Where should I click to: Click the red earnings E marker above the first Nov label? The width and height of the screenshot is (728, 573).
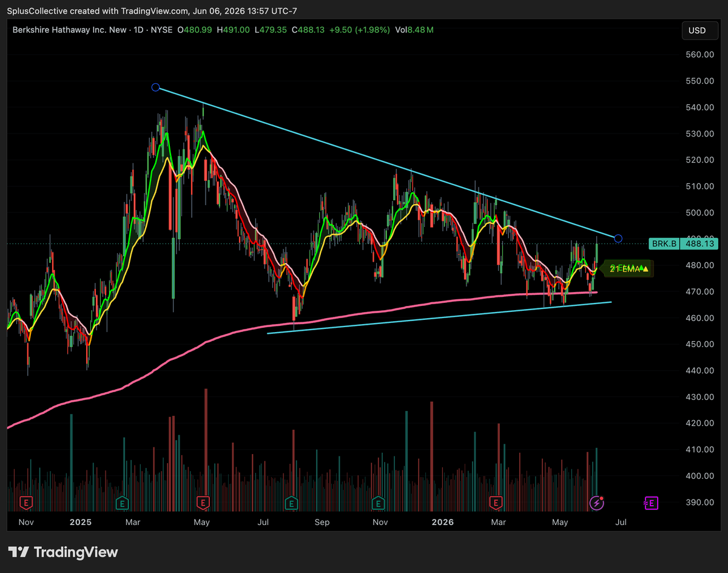coord(25,503)
